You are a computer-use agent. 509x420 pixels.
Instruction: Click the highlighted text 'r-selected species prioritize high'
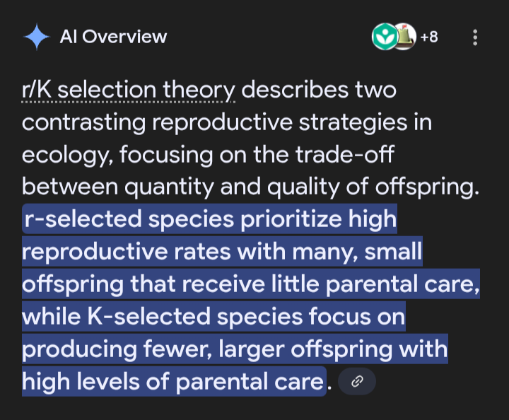coord(210,218)
